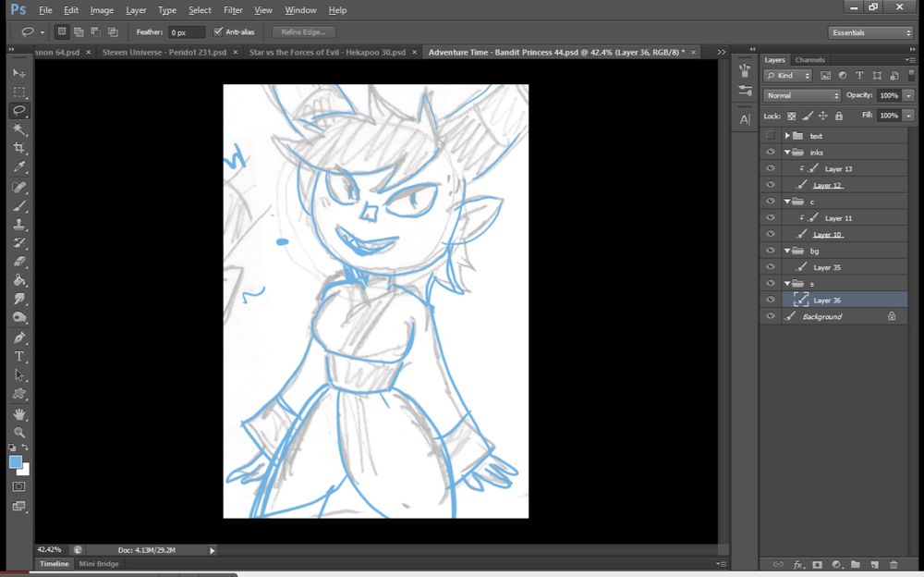Create a new layer group

[x=855, y=565]
